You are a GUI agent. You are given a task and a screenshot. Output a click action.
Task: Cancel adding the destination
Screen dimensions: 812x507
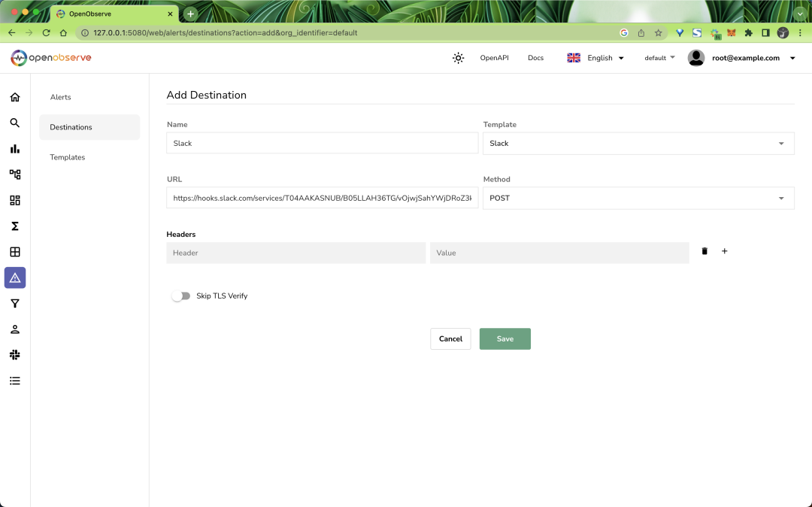click(x=450, y=339)
